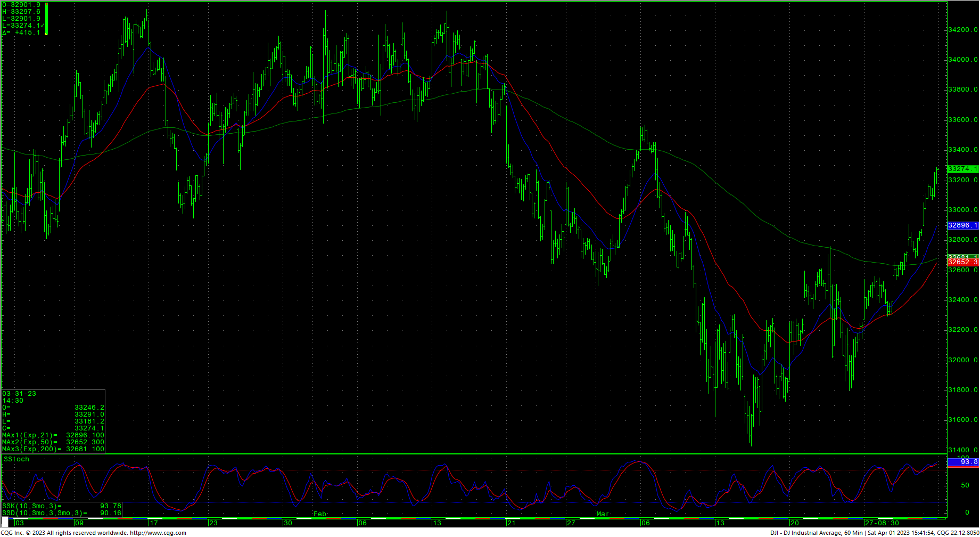Click the SSK(10,Smo,3) readout

pyautogui.click(x=61, y=506)
